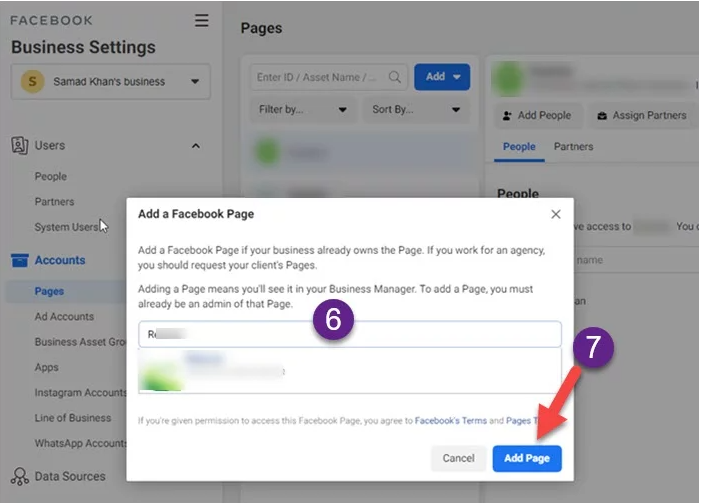Click the search magnifier icon in the asset field
This screenshot has height=503, width=701.
point(395,77)
